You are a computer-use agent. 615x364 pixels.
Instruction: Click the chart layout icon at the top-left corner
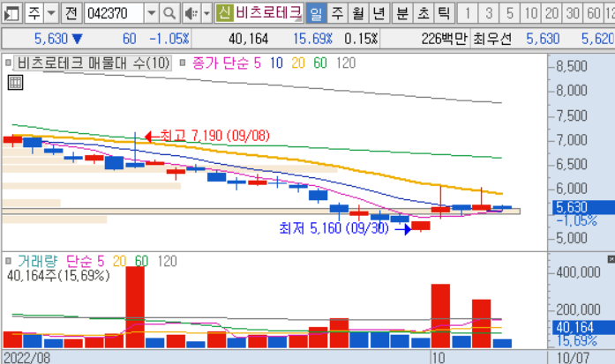point(11,13)
